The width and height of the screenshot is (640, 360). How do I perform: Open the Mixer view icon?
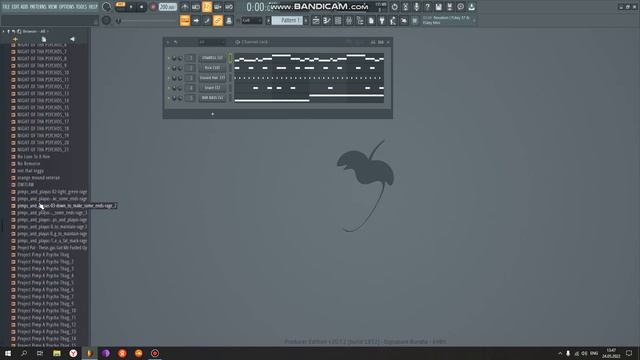coord(349,20)
